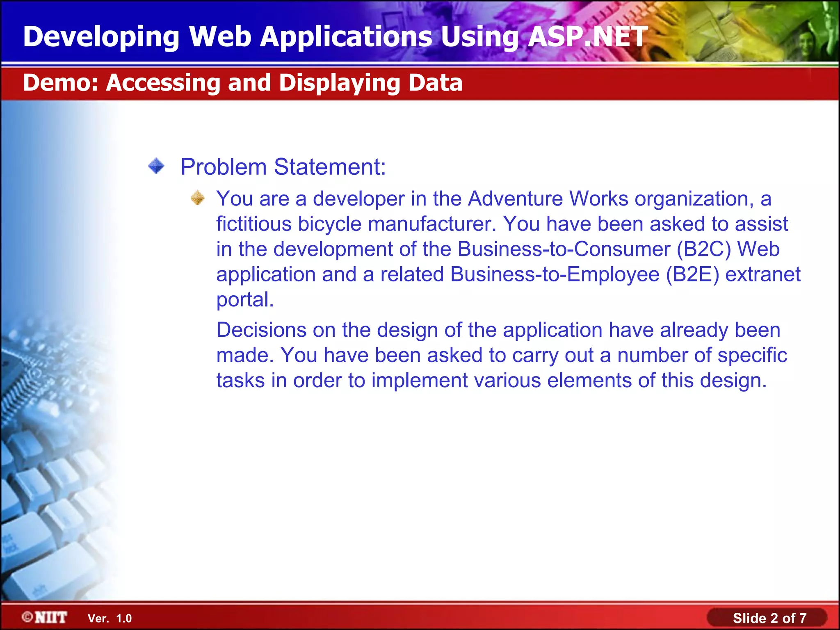Click the dark red footer bar
This screenshot has width=840, height=630.
click(410, 618)
